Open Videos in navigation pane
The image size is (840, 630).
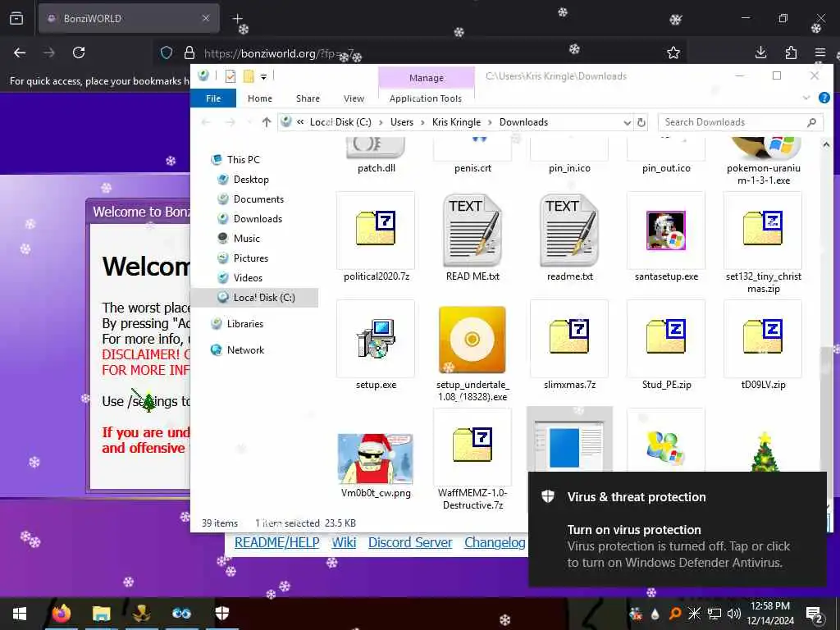coord(248,278)
